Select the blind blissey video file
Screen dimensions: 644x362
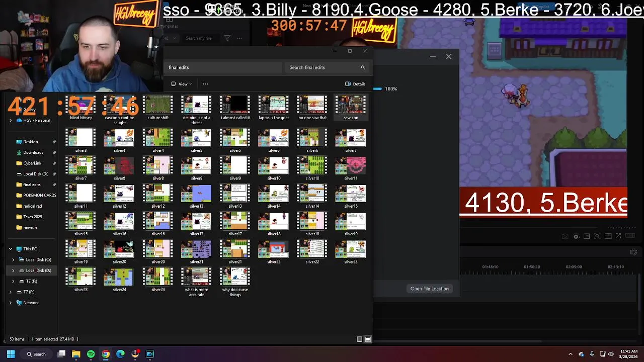click(x=81, y=109)
